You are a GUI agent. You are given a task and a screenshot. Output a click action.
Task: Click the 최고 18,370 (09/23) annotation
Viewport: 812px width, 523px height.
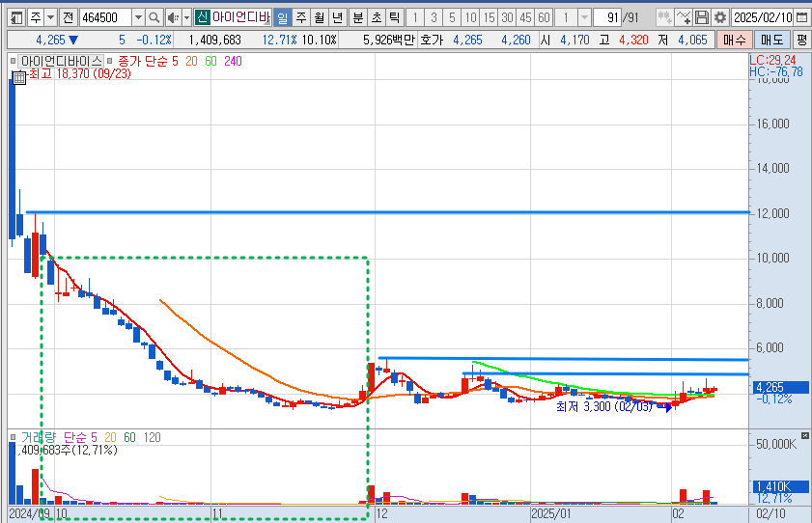79,73
